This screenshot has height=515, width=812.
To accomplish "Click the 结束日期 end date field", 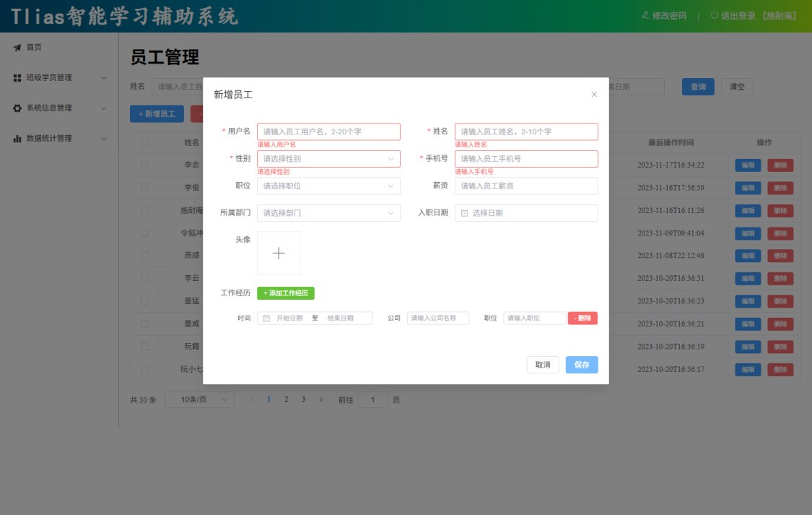I will point(340,318).
